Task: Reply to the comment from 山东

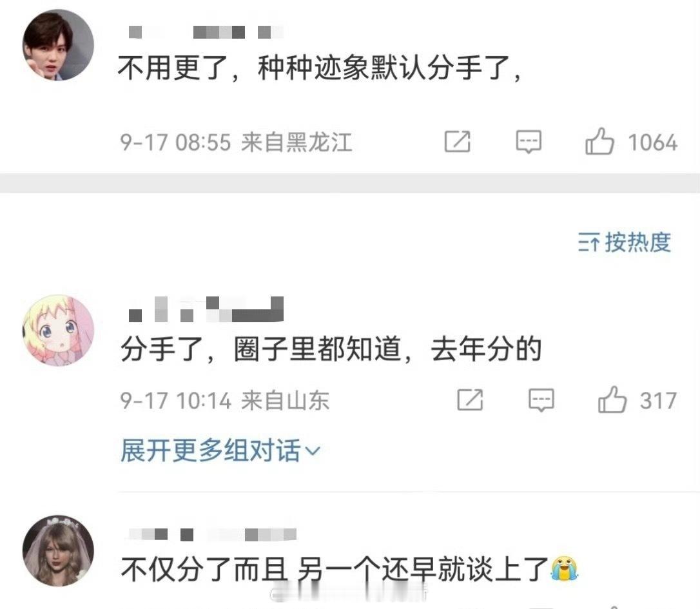Action: (x=541, y=400)
